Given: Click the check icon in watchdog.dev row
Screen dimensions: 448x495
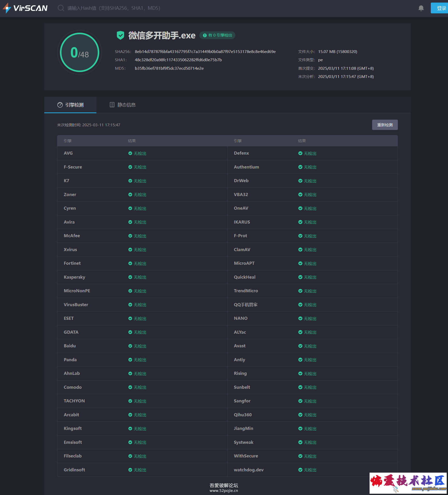Looking at the screenshot, I should point(300,470).
